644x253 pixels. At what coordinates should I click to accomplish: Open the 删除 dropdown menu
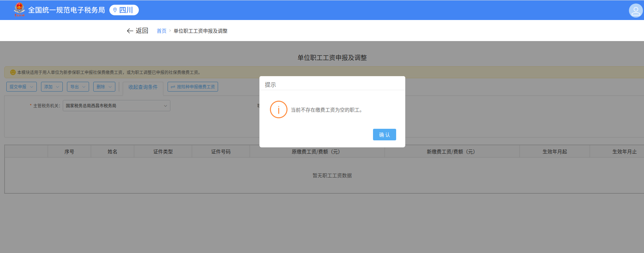(x=104, y=87)
